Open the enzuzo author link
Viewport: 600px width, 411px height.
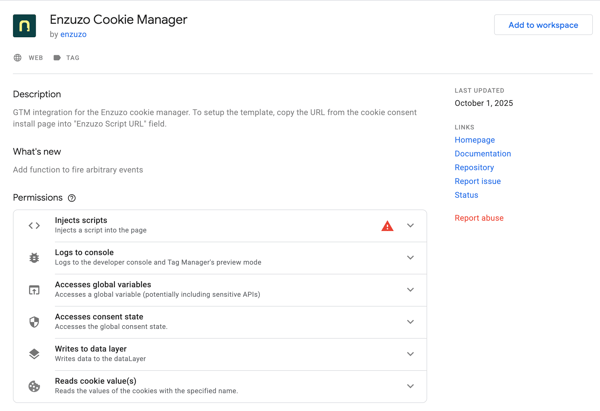pos(73,35)
